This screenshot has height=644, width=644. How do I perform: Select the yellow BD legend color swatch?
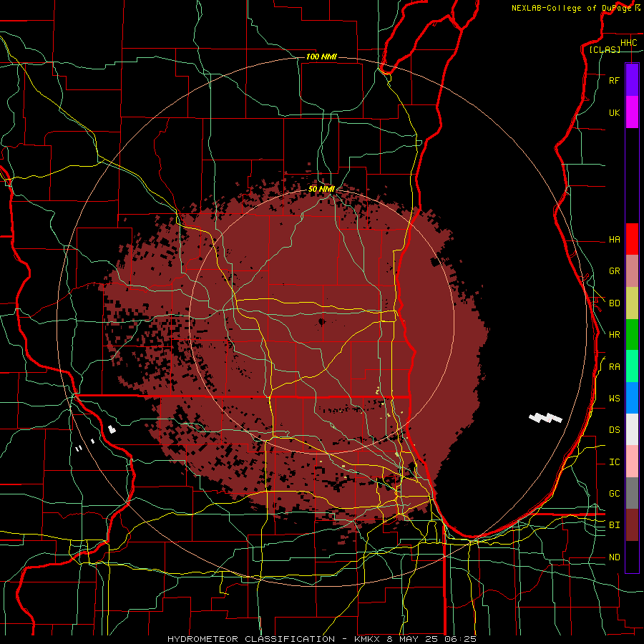tap(632, 303)
